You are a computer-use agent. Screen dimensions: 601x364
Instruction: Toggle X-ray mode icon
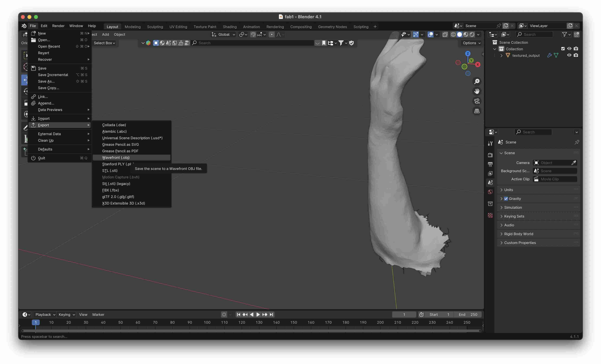(x=445, y=34)
